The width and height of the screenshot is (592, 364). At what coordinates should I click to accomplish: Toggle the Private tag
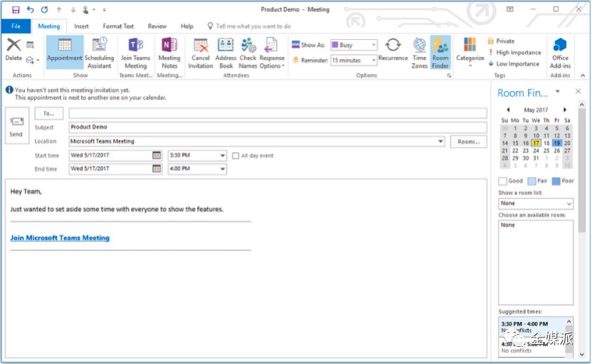click(501, 41)
